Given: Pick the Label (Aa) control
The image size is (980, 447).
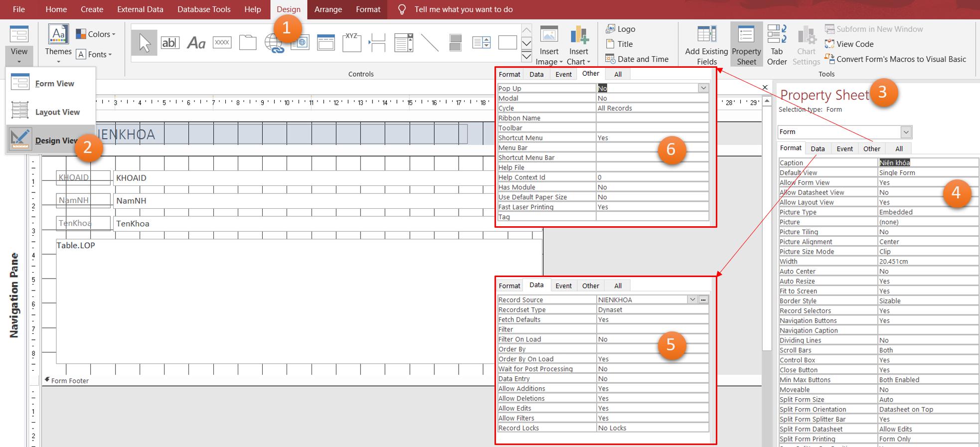Looking at the screenshot, I should click(x=196, y=43).
